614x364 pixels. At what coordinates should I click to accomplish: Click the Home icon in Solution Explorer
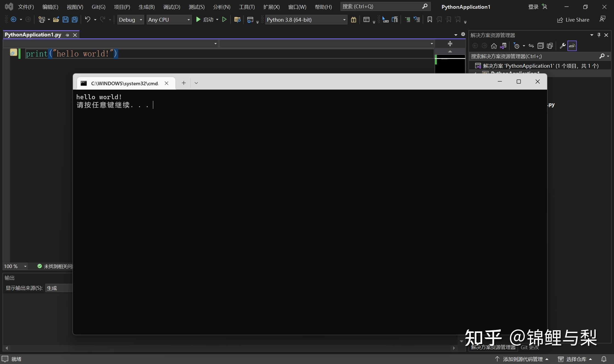[494, 46]
